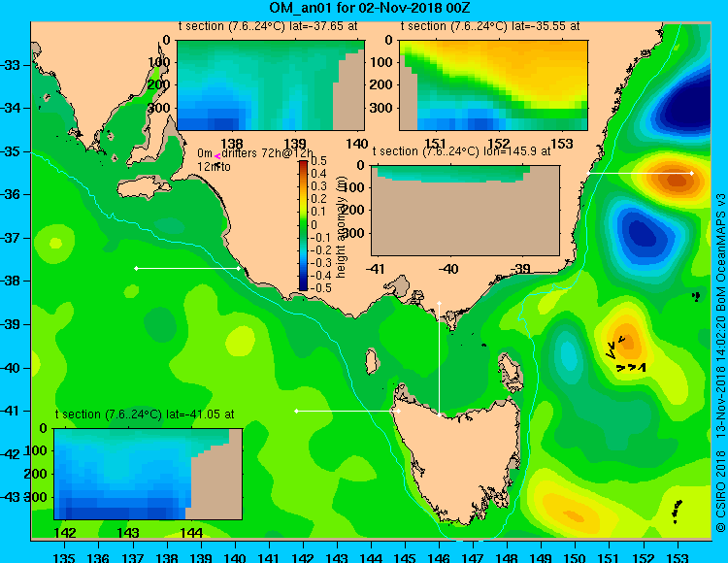
Task: Click the 149 longitude tick label
Action: coord(542,558)
